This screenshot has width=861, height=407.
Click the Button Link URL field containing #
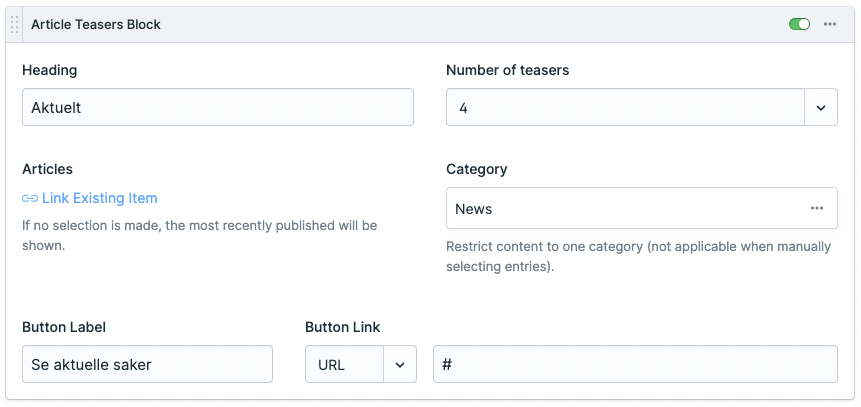(x=634, y=365)
